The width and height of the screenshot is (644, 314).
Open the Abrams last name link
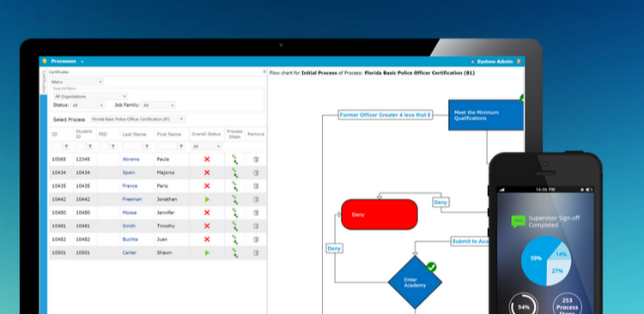[x=131, y=160]
